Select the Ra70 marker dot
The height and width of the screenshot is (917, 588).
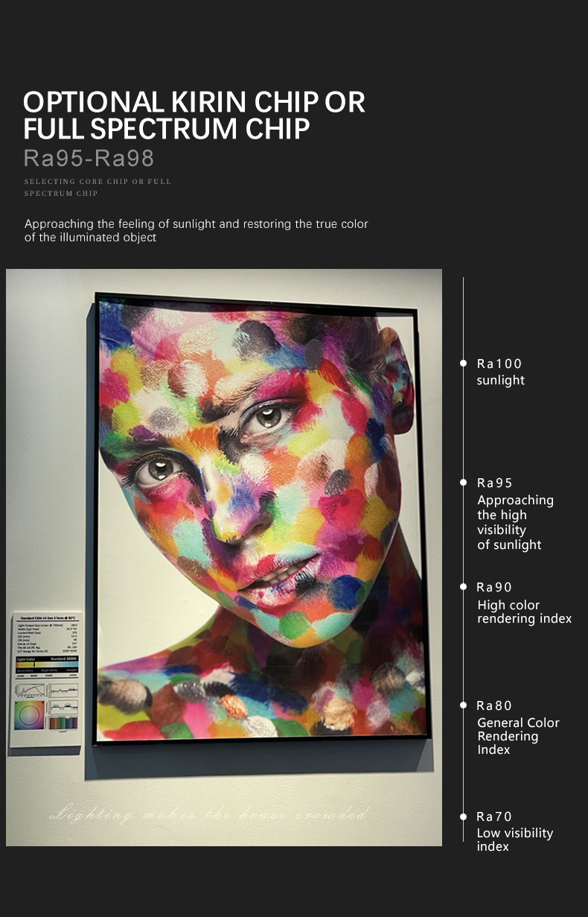point(463,816)
